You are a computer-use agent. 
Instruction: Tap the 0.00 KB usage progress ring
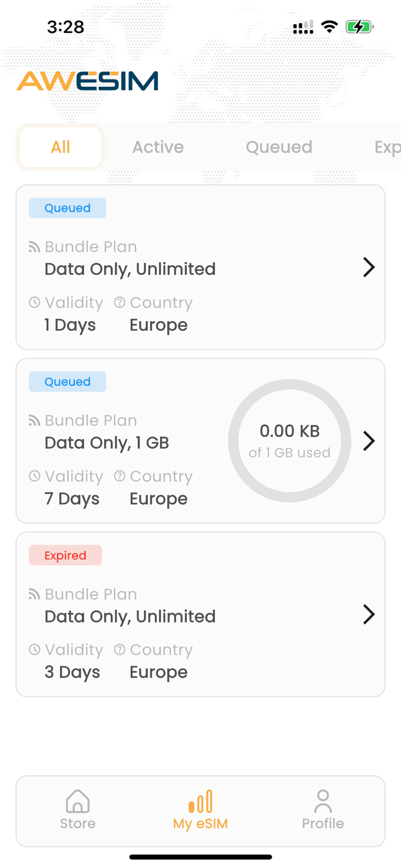[289, 441]
